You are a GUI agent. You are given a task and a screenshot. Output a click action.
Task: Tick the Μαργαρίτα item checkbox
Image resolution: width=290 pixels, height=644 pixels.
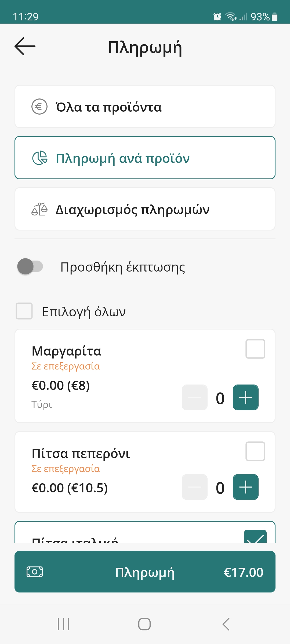(x=255, y=349)
